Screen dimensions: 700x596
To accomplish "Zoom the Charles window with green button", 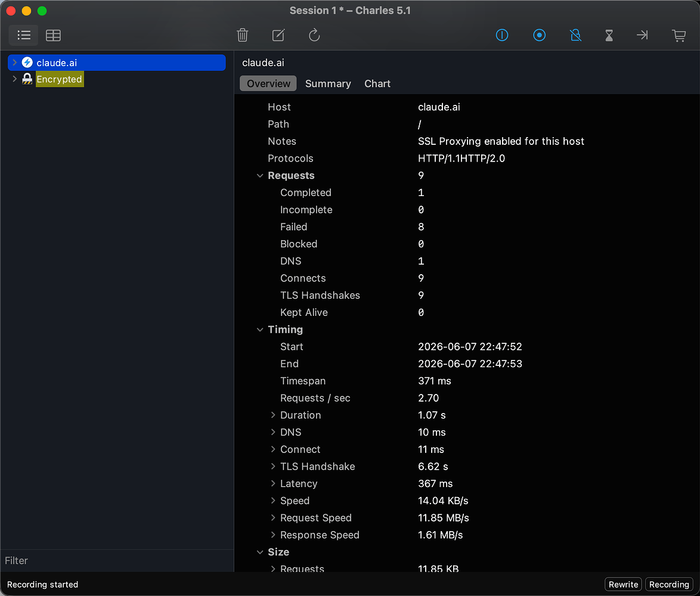I will [x=42, y=11].
